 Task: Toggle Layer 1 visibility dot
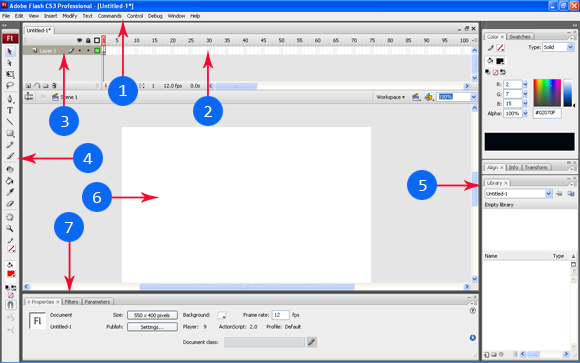80,51
